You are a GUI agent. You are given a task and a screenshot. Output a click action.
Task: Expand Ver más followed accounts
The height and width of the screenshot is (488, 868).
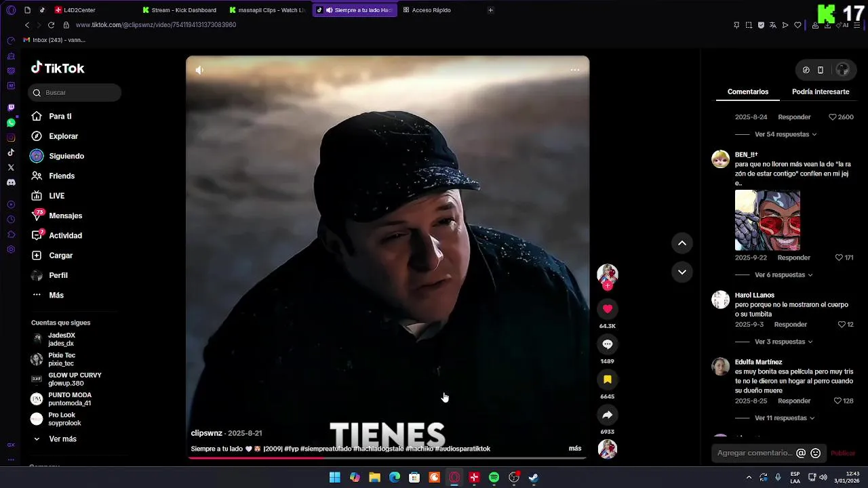[x=54, y=439]
